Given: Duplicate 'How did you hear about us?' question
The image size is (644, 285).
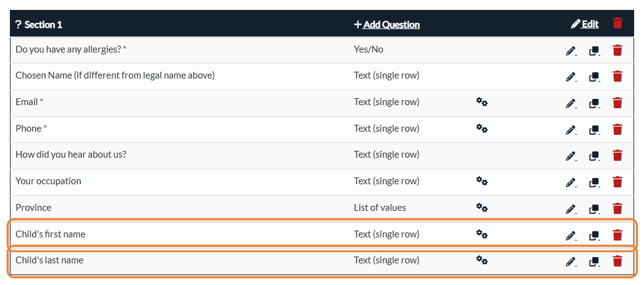Looking at the screenshot, I should pyautogui.click(x=594, y=156).
